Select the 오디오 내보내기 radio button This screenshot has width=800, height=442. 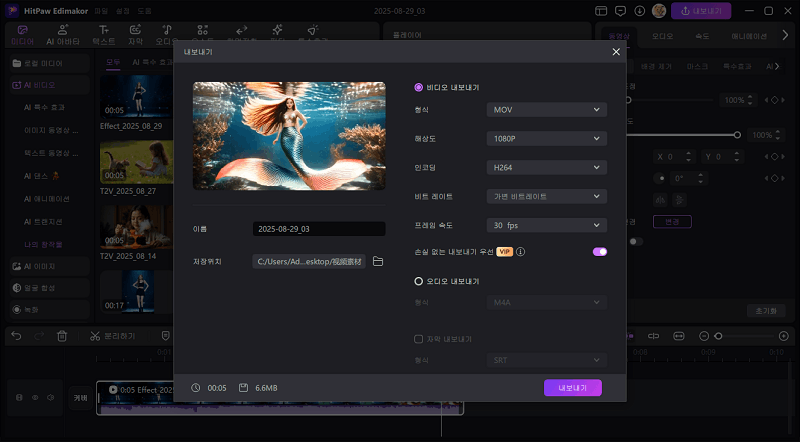pos(419,281)
